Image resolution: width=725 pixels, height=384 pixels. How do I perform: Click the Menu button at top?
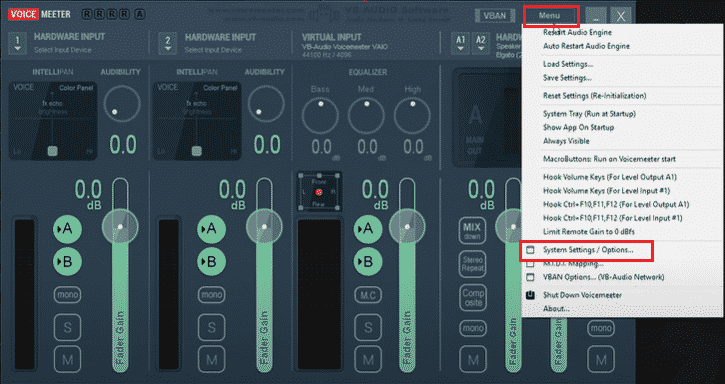click(550, 15)
